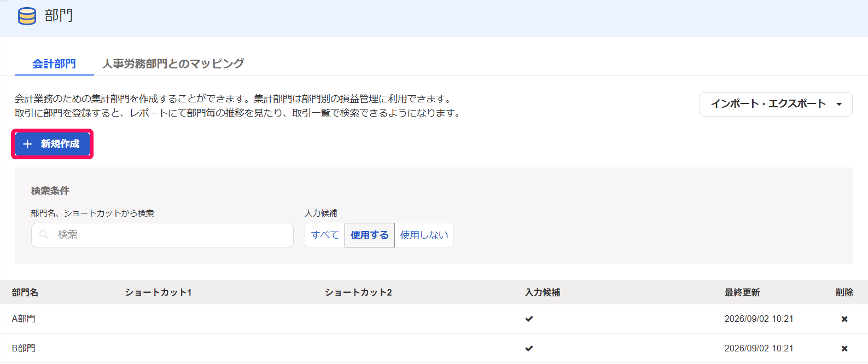This screenshot has height=364, width=868.
Task: Click 最終更新 column header
Action: pos(742,292)
